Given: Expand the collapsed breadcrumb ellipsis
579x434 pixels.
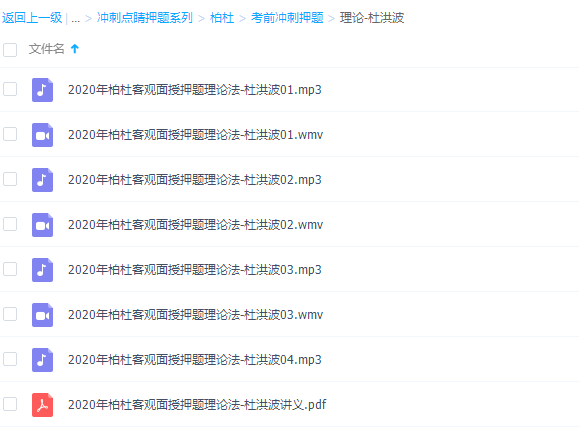Looking at the screenshot, I should [x=75, y=18].
